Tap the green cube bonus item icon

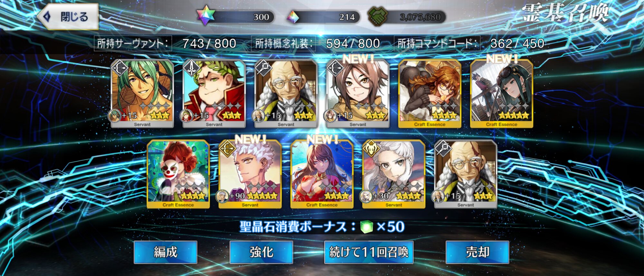tap(366, 227)
